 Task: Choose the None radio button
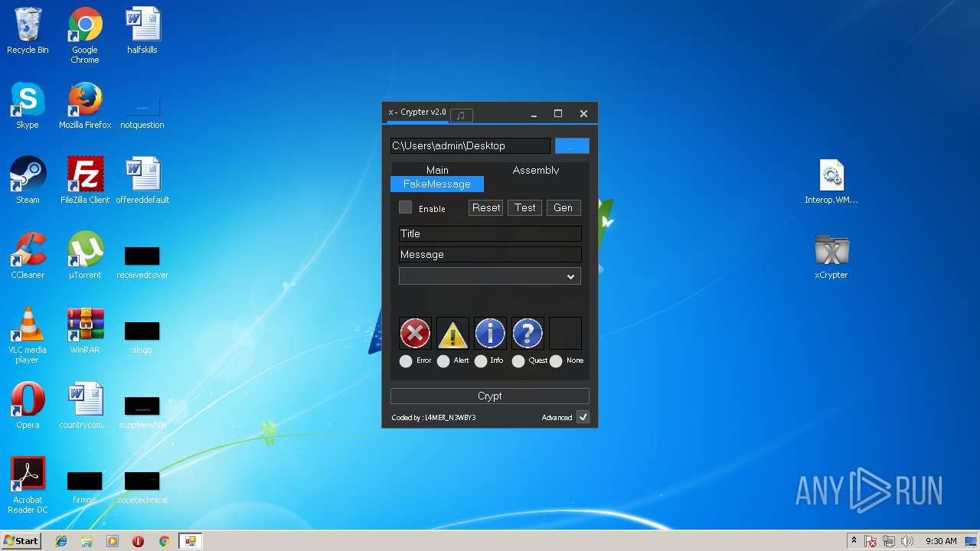point(556,361)
